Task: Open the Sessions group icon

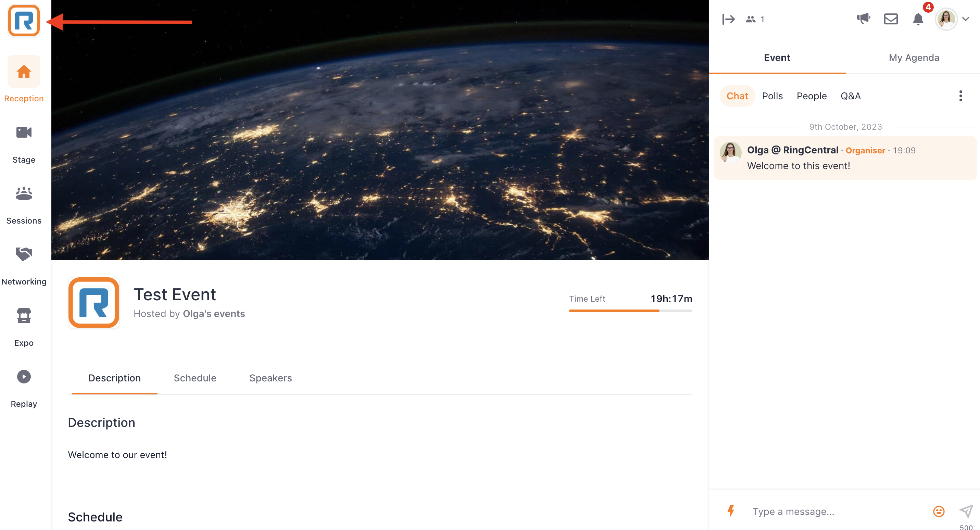Action: [x=24, y=193]
